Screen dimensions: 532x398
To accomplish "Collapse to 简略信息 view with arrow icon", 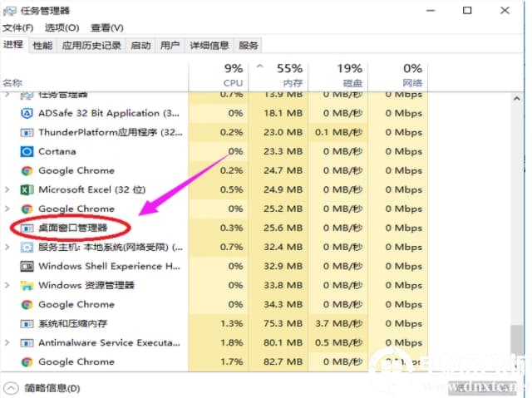I will coord(11,388).
